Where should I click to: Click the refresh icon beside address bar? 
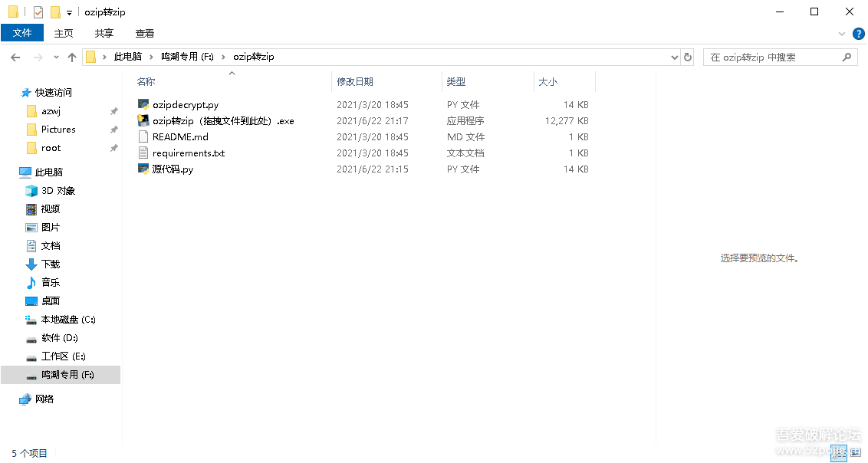pyautogui.click(x=688, y=57)
